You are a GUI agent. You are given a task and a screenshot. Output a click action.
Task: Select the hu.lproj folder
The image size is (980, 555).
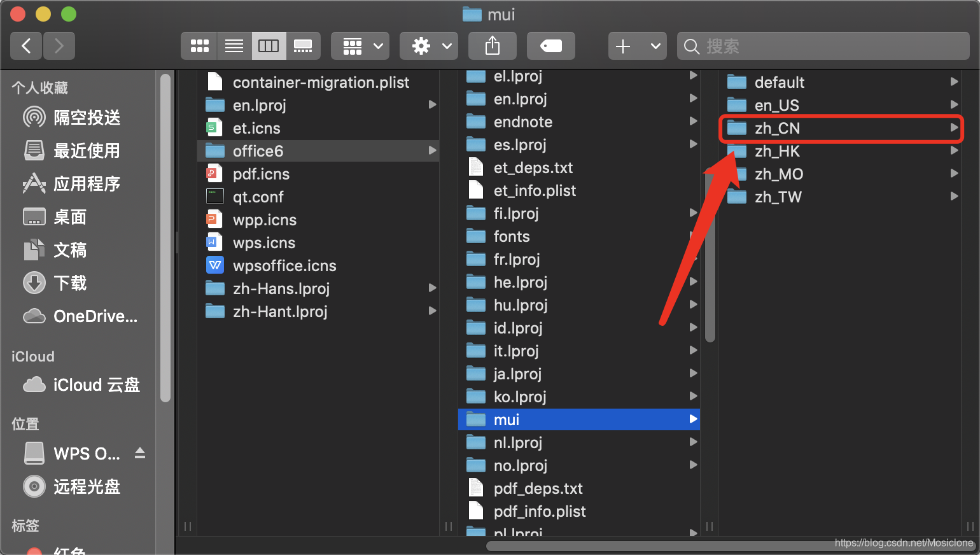(x=579, y=305)
